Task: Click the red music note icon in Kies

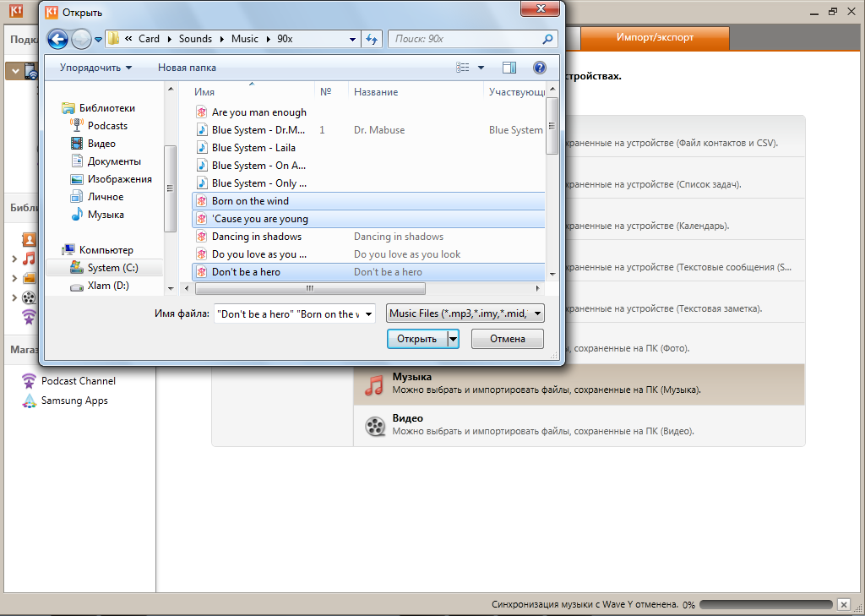Action: pos(29,258)
